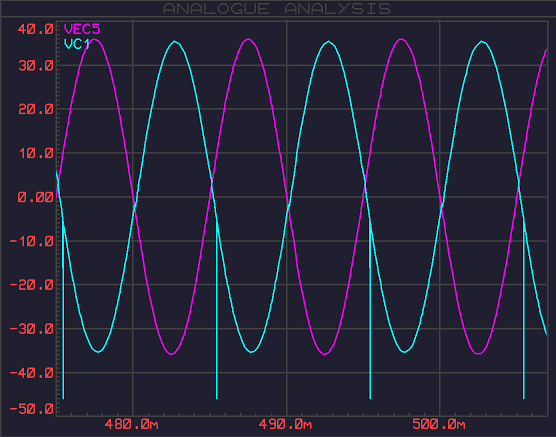Click grid intersection of 500.0m and 30.0
The width and height of the screenshot is (556, 437).
(x=440, y=65)
